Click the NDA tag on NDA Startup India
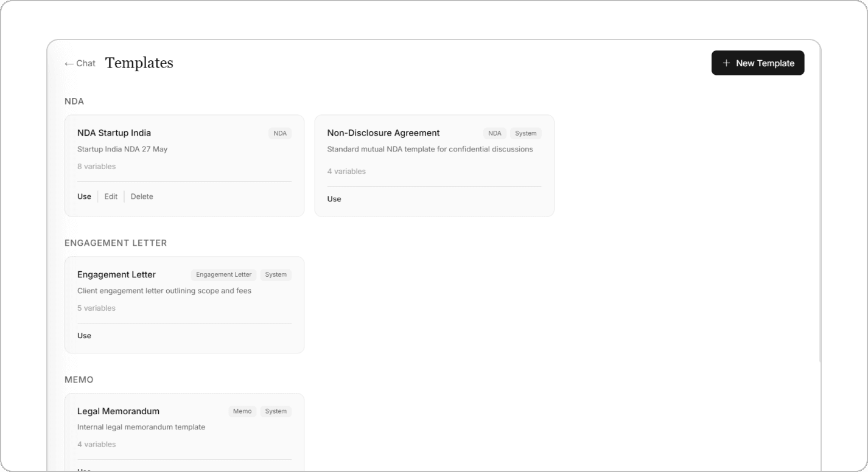The width and height of the screenshot is (868, 472). [x=280, y=133]
